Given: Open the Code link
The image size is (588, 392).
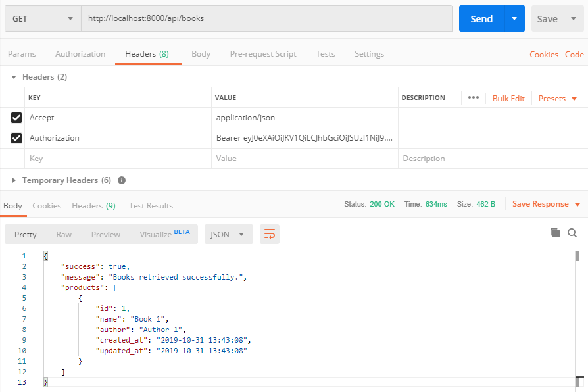Looking at the screenshot, I should (574, 55).
